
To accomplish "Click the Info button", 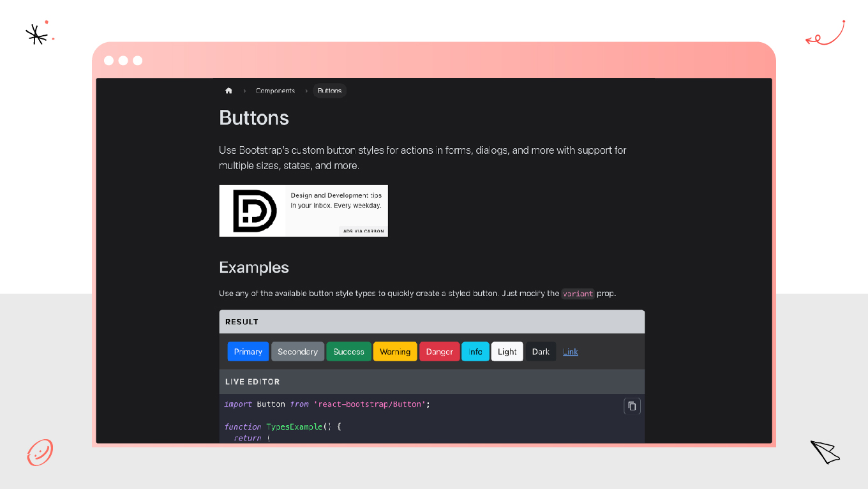I will pos(475,351).
